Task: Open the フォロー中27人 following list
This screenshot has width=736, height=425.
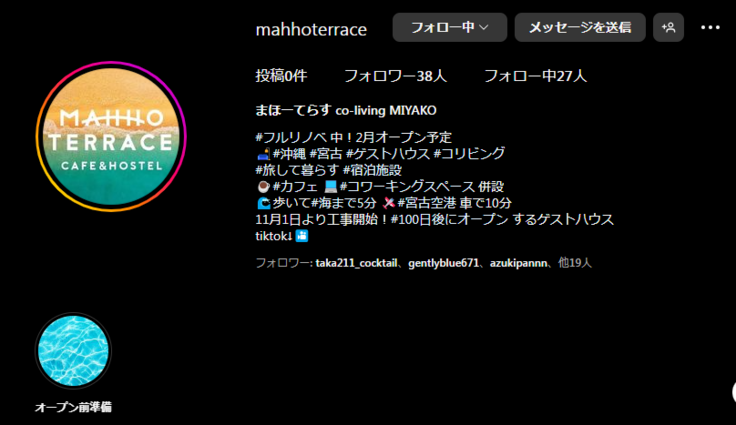Action: pyautogui.click(x=535, y=76)
